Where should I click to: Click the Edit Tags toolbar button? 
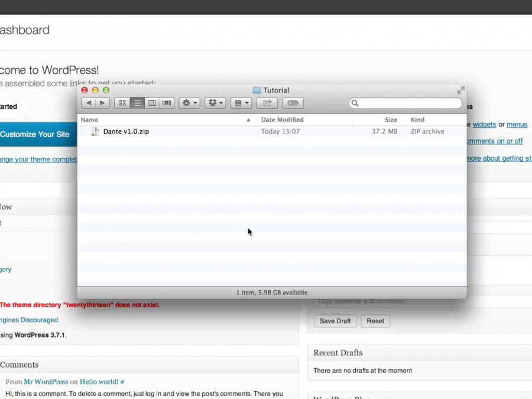(x=293, y=103)
